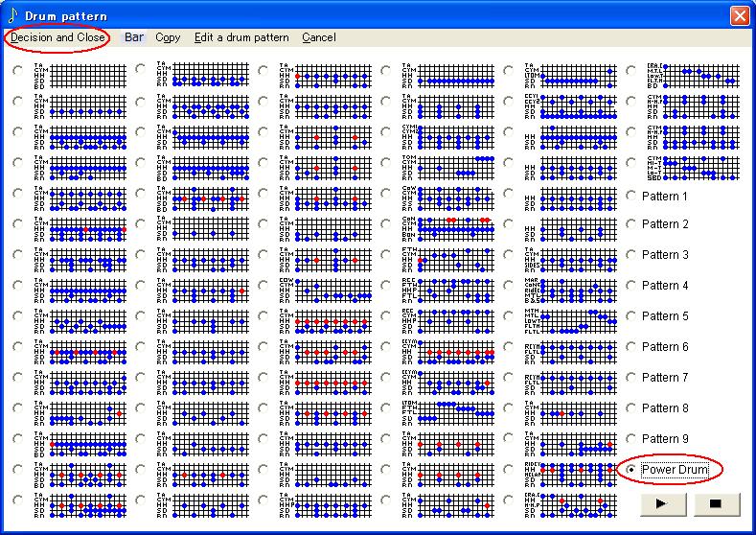Select the Power Drum radio button
756x535 pixels.
point(630,470)
